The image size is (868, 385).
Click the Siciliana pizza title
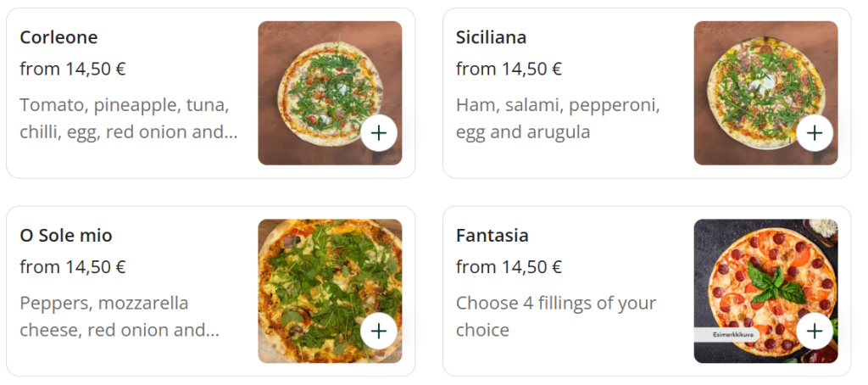(491, 37)
